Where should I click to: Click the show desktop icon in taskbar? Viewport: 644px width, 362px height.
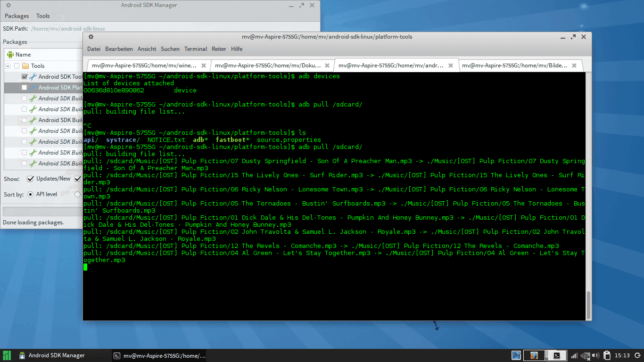pos(516,355)
